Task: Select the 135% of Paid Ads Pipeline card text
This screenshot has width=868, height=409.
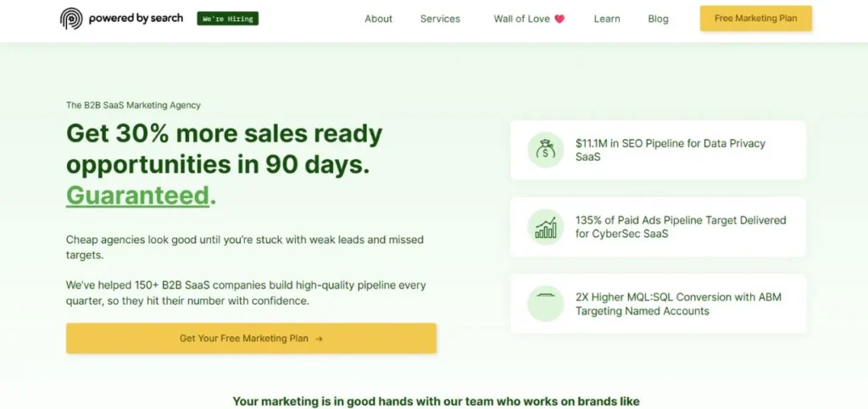Action: 680,226
